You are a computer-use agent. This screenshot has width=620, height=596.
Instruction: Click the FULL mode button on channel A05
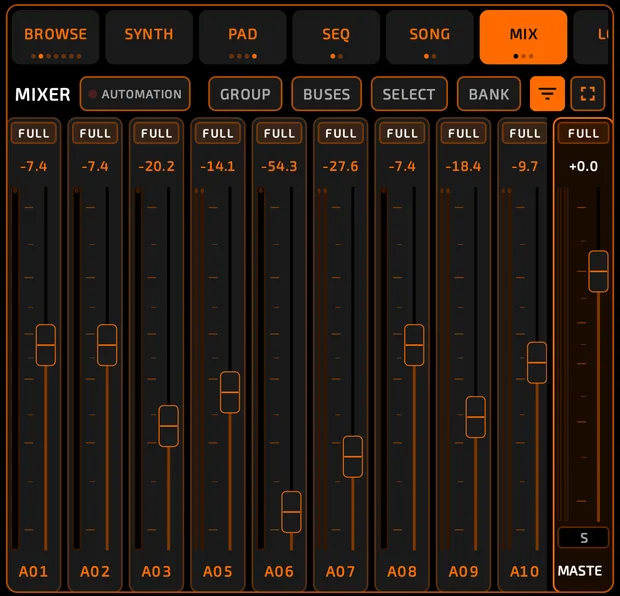[x=218, y=133]
